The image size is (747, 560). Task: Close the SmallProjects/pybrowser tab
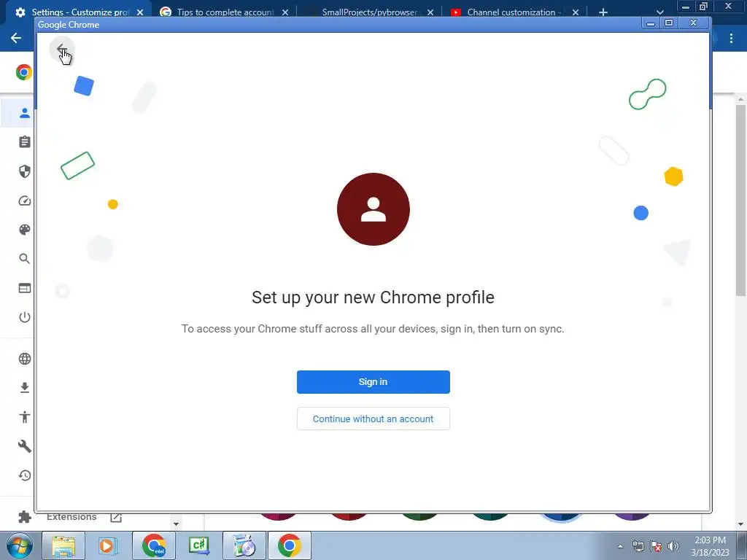point(430,12)
